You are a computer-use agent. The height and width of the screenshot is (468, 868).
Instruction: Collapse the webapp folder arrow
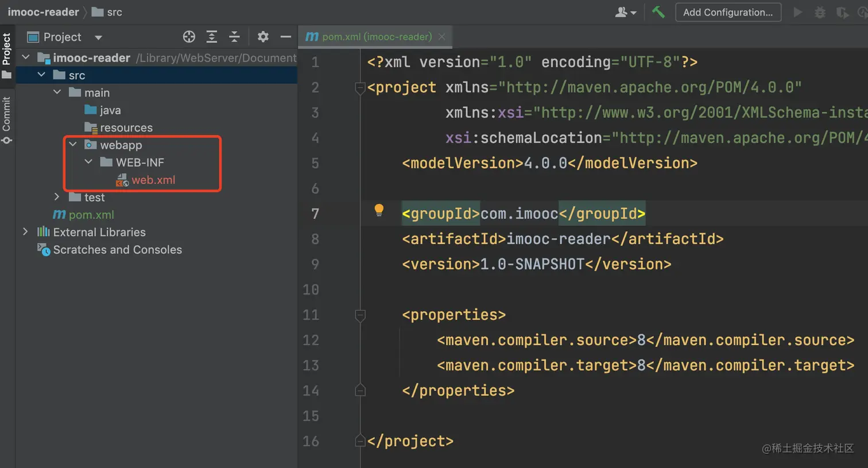pos(73,145)
